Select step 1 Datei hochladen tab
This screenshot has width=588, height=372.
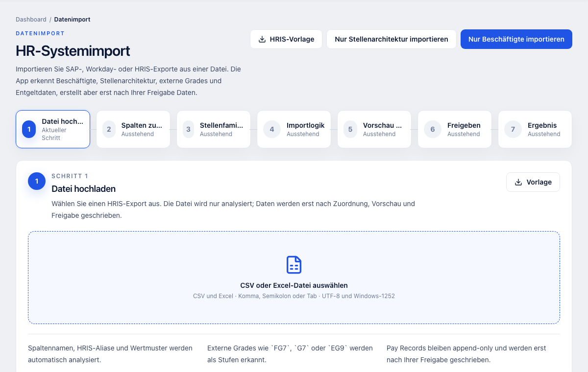pyautogui.click(x=53, y=129)
